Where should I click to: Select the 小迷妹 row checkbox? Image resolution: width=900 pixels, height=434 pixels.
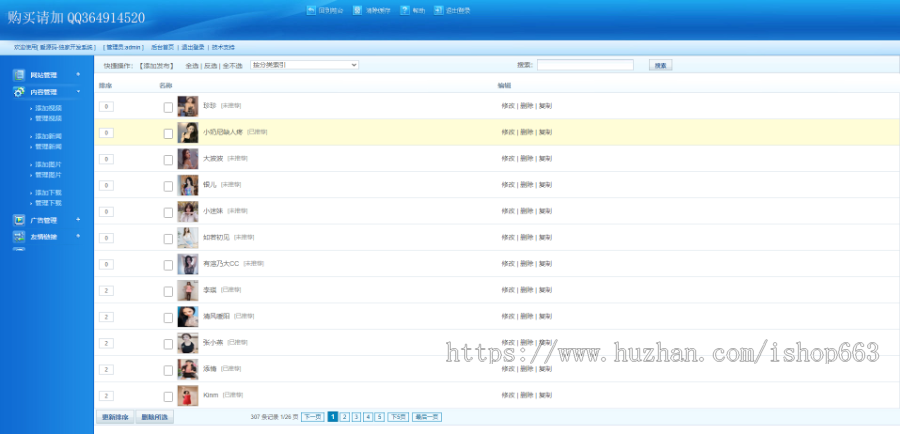coord(168,212)
